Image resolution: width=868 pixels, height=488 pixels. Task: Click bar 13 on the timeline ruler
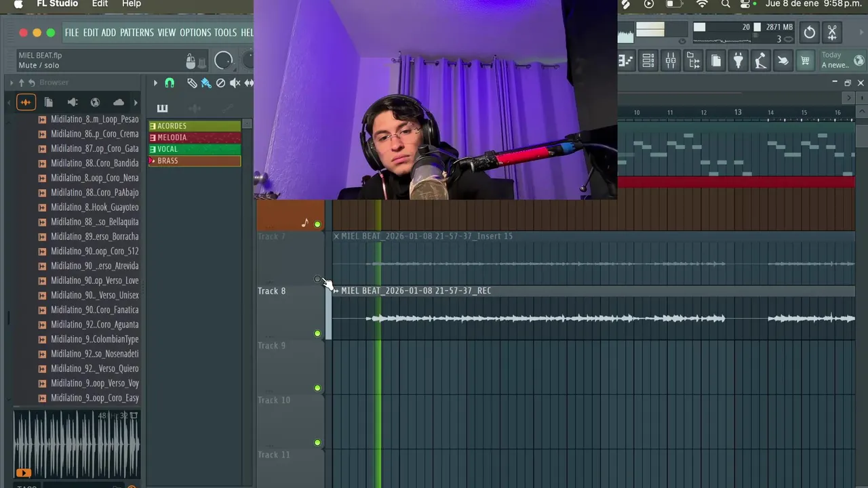pos(738,112)
